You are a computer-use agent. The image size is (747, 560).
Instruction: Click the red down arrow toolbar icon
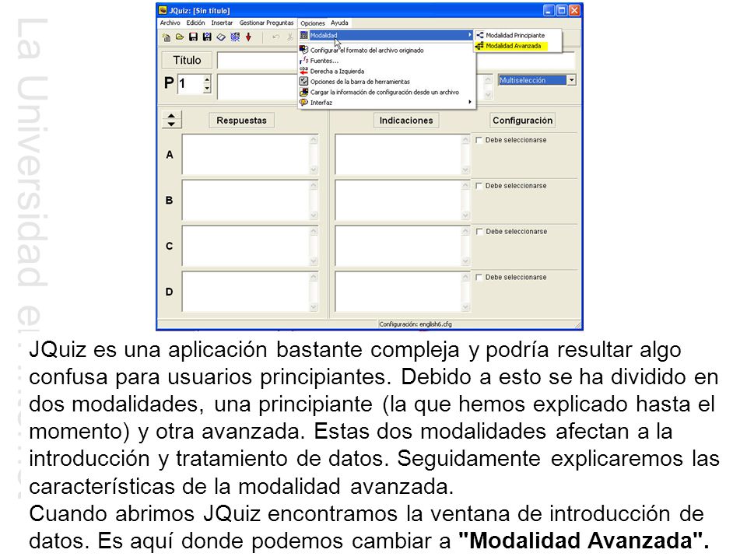click(248, 37)
